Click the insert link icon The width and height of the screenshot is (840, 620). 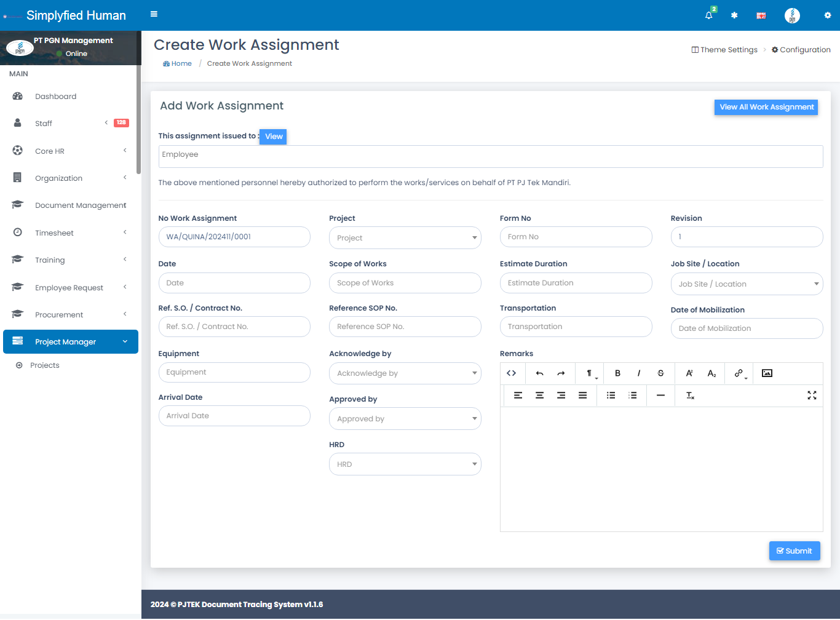[739, 373]
